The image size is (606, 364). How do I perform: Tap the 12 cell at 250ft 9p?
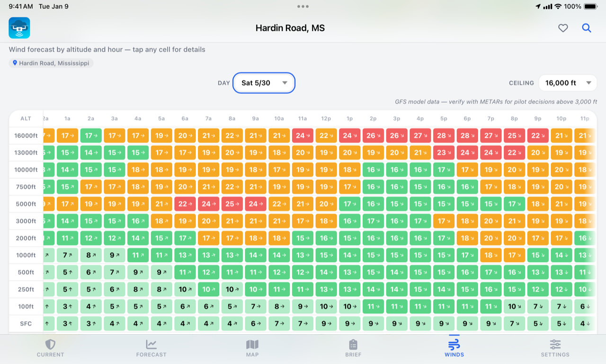538,289
